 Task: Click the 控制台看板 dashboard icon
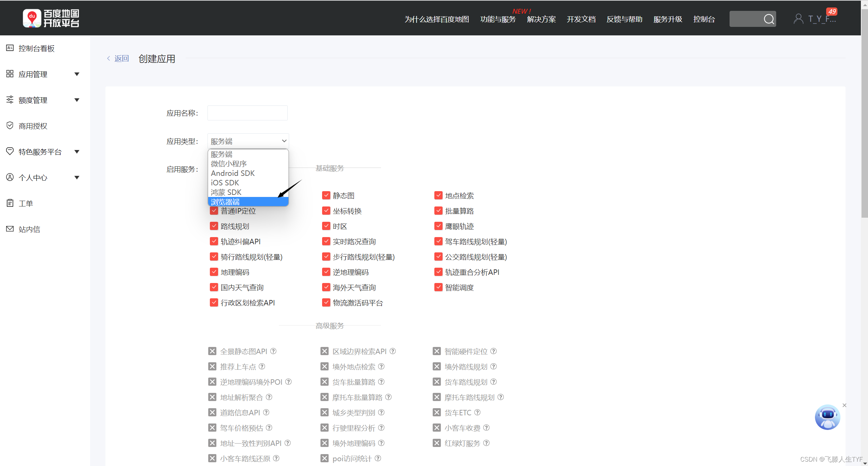coord(10,48)
